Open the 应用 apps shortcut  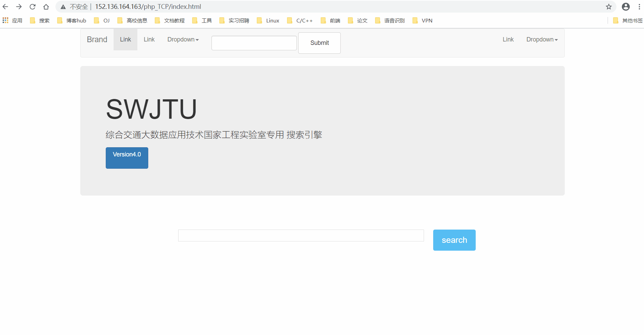[12, 20]
